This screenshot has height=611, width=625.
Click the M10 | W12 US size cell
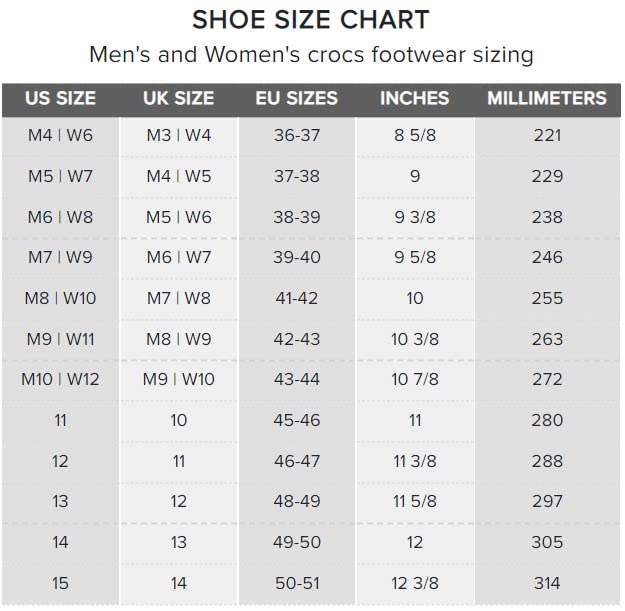[60, 379]
